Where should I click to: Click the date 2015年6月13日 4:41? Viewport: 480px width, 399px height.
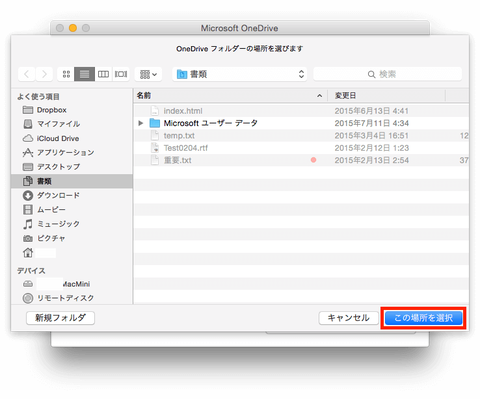[372, 111]
